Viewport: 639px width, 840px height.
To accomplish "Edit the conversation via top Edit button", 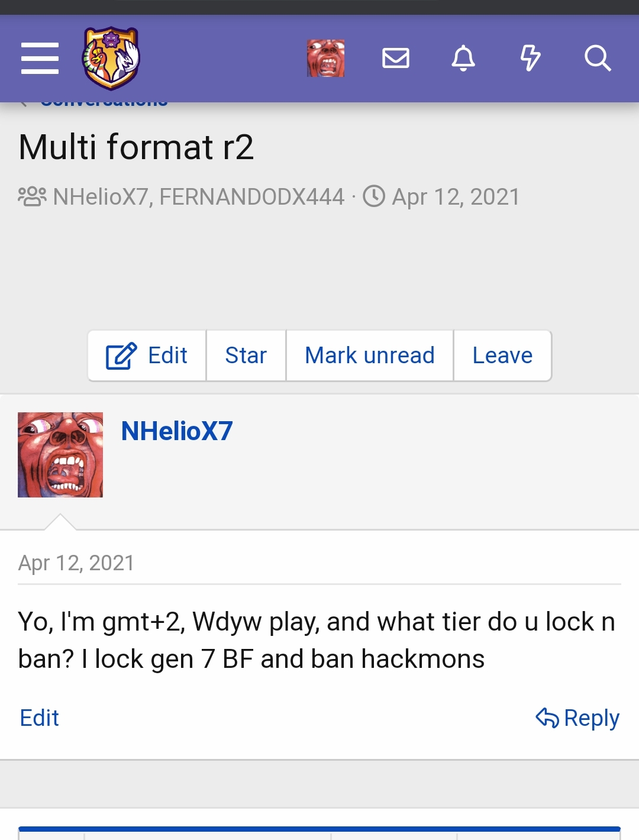I will coord(147,356).
